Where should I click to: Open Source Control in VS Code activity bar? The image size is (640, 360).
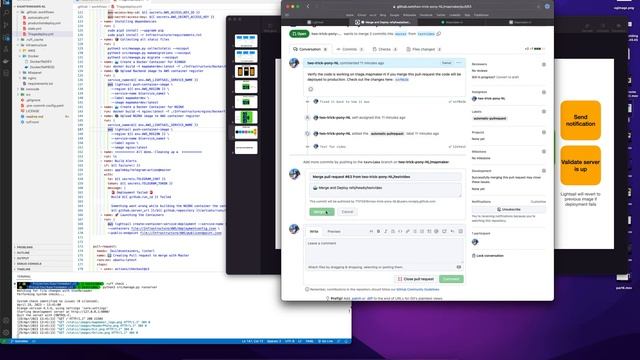tap(6, 25)
